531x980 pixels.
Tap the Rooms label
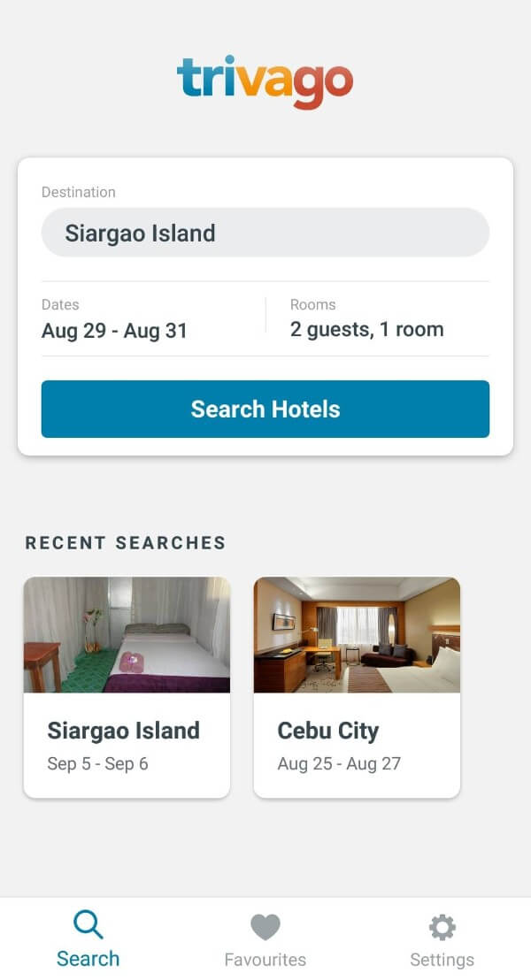click(313, 304)
